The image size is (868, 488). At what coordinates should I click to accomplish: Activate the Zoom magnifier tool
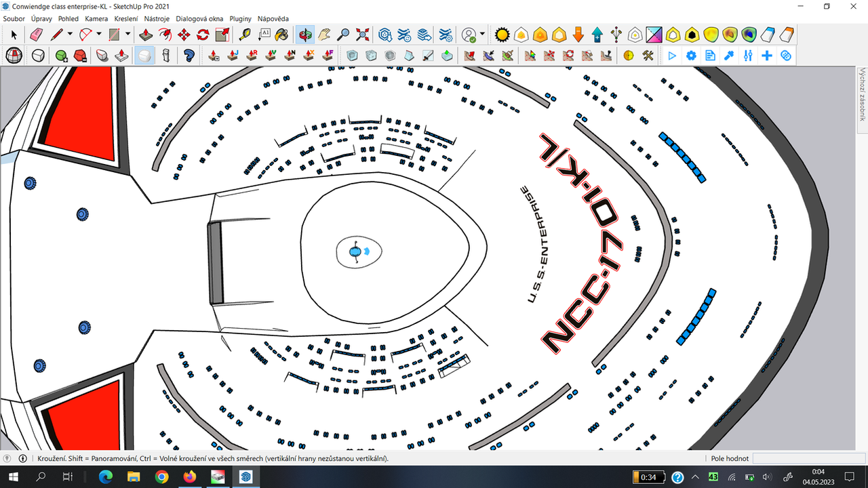[344, 35]
